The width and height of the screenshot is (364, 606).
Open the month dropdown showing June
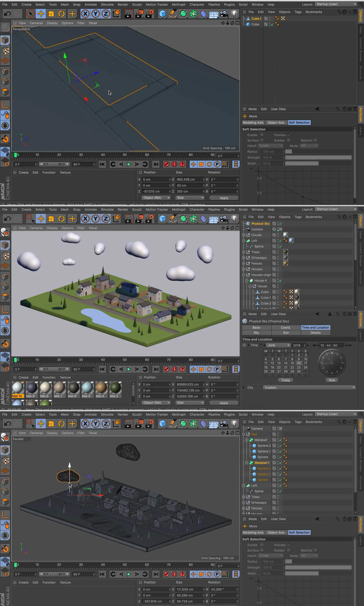coord(278,345)
